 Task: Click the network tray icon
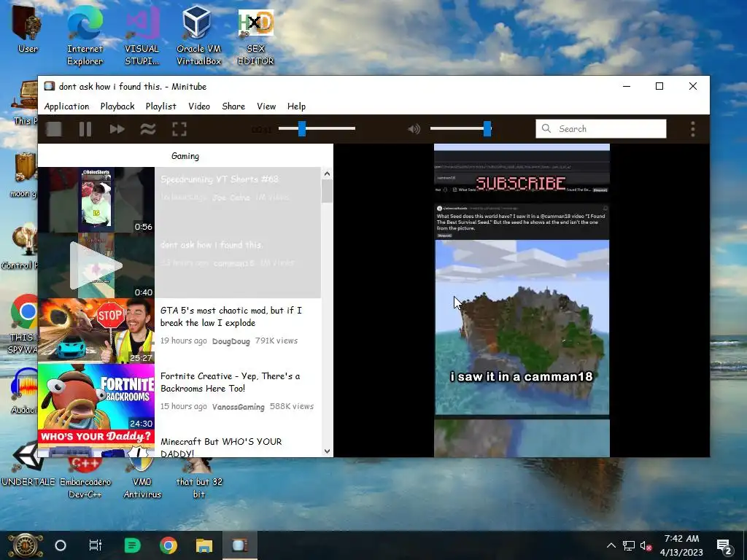pyautogui.click(x=629, y=545)
